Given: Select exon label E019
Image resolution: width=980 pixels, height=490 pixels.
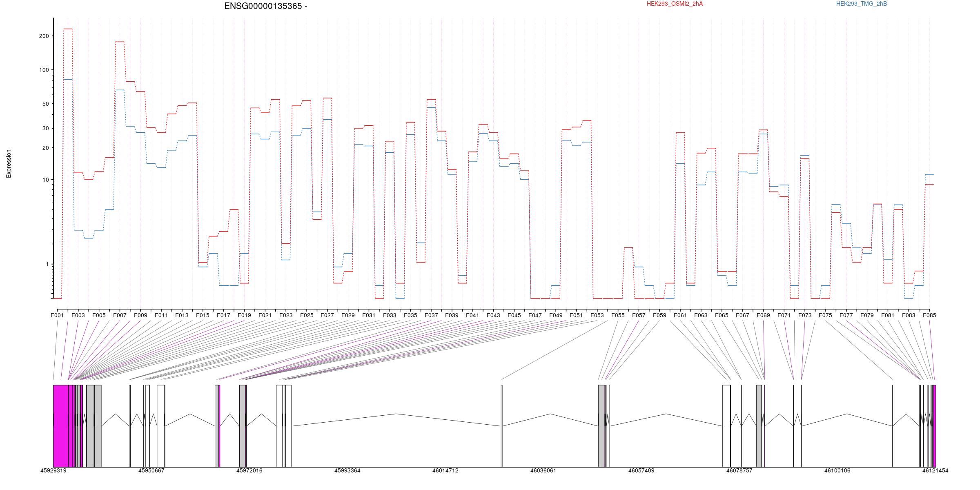Looking at the screenshot, I should point(244,315).
